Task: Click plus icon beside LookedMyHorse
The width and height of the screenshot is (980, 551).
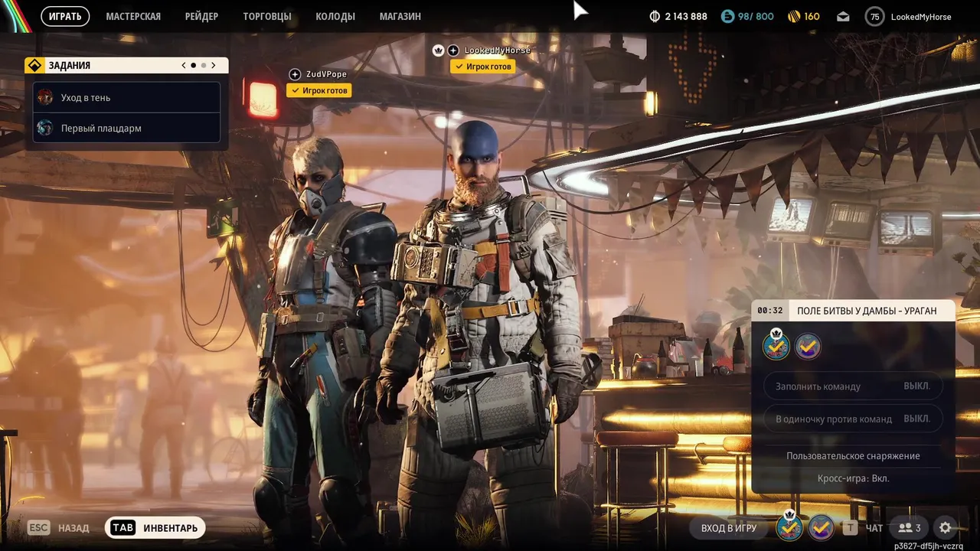Action: coord(453,51)
